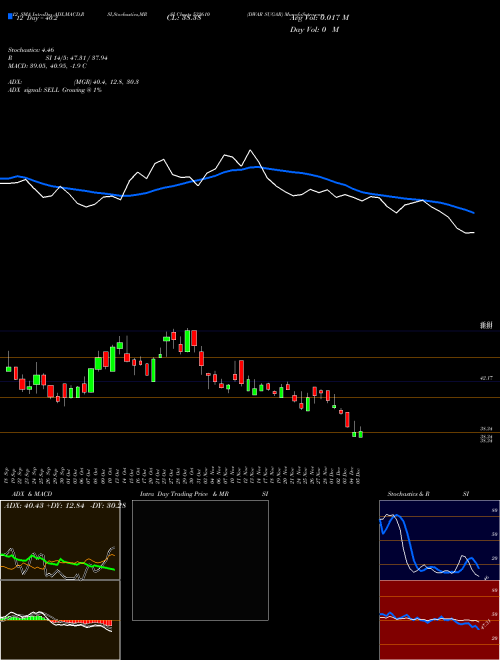This screenshot has width=500, height=660.
Task: Click the blue Stochastics chart panel
Action: (x=439, y=540)
